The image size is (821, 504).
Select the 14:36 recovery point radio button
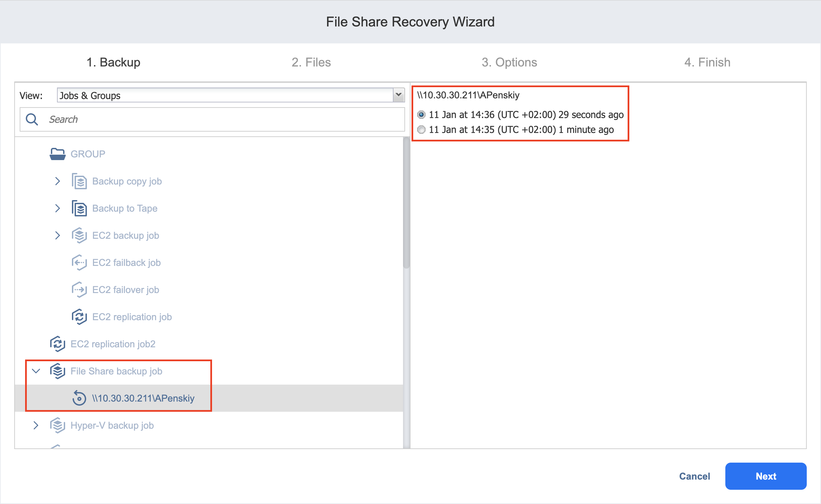(x=421, y=115)
